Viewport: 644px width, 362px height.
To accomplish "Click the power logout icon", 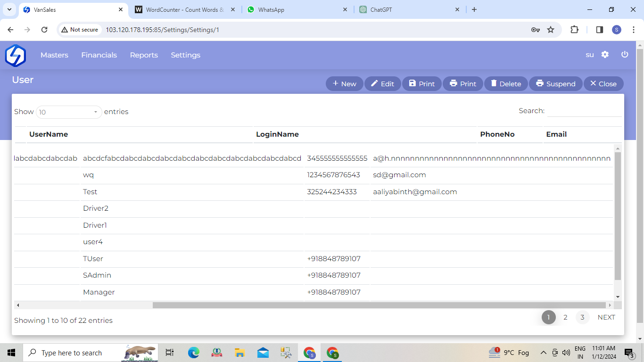I will (625, 55).
